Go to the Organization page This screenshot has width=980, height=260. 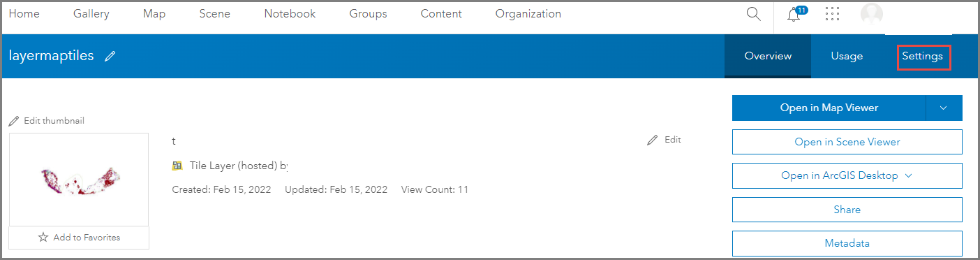tap(528, 14)
